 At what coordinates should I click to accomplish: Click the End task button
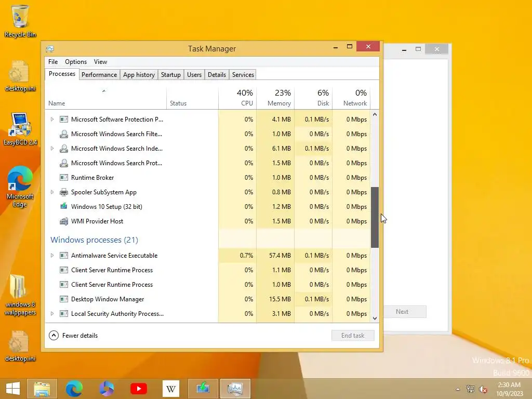[353, 336]
